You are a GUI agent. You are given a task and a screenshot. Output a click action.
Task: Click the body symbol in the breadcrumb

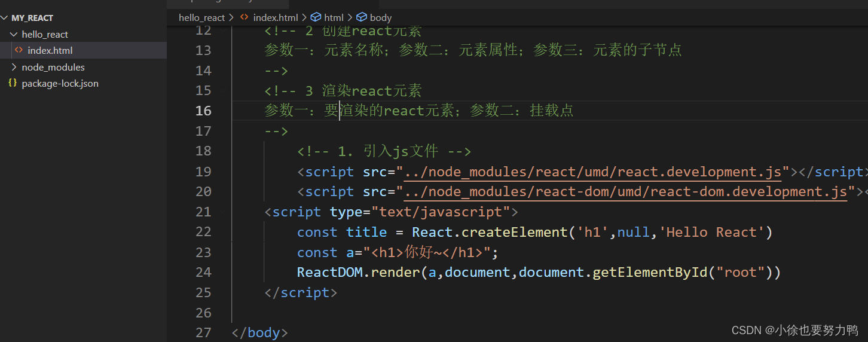coord(381,18)
